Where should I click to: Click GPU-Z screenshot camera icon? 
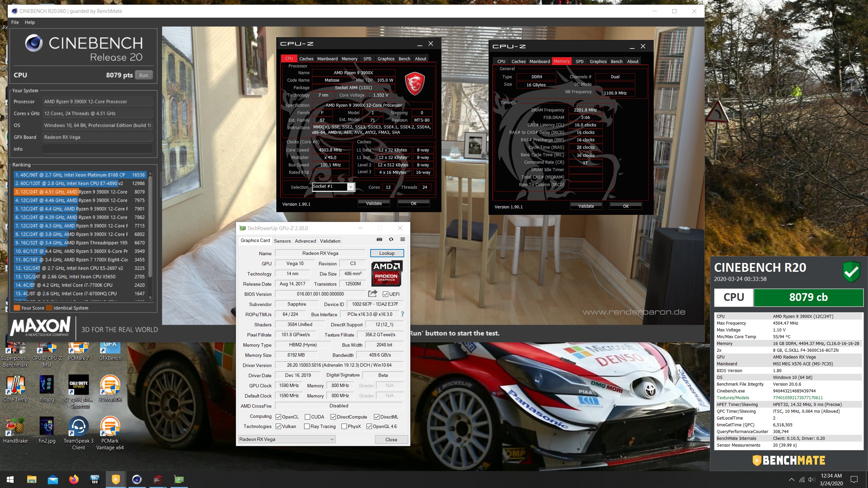[x=379, y=239]
